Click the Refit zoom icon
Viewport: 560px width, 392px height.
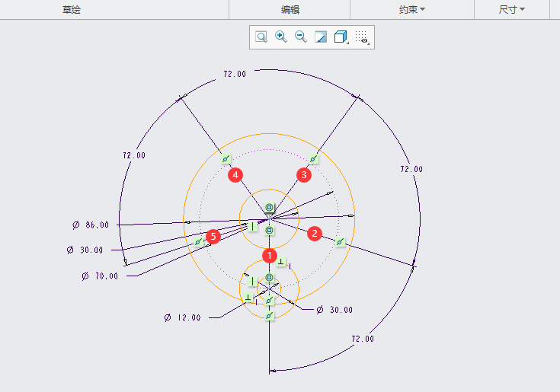pos(261,37)
